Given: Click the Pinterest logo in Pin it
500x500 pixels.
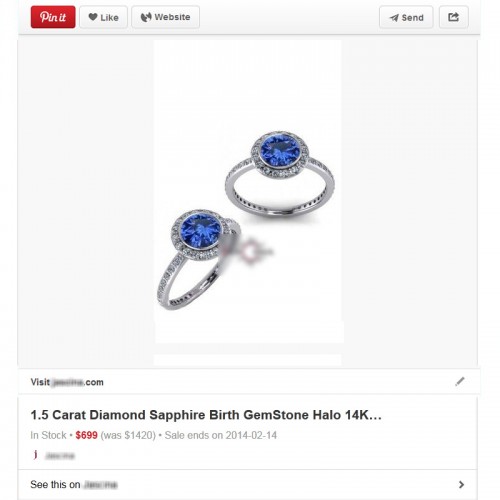Looking at the screenshot, I should pos(53,17).
